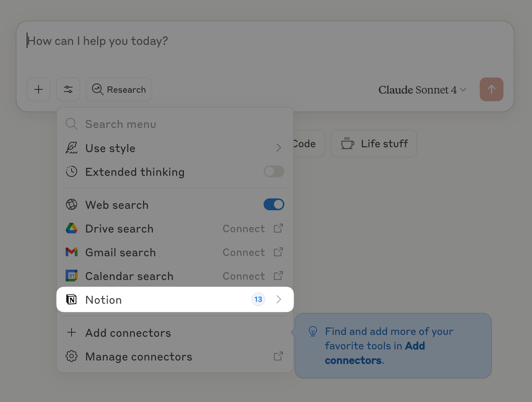Click the Calendar search label
Image resolution: width=532 pixels, height=402 pixels.
coord(129,276)
